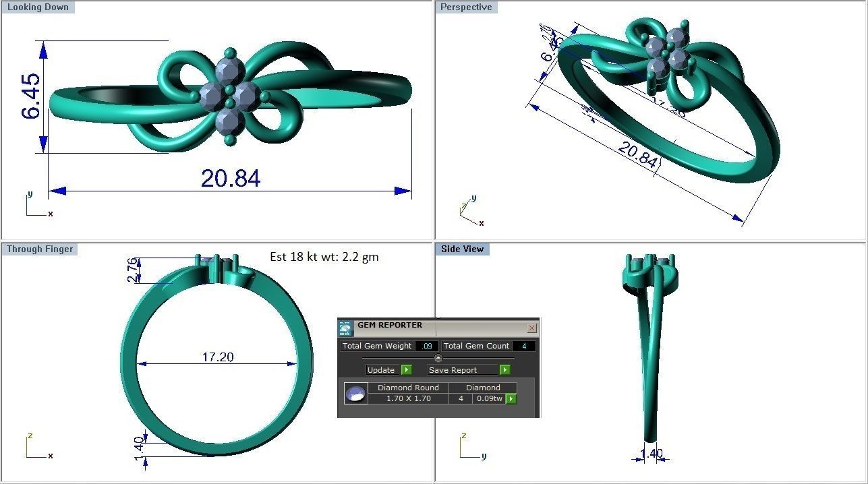Click the Total Gem Weight label
868x484 pixels.
point(377,346)
